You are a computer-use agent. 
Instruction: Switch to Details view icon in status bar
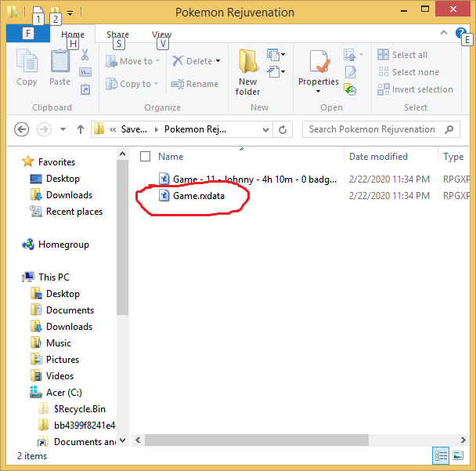pyautogui.click(x=441, y=456)
